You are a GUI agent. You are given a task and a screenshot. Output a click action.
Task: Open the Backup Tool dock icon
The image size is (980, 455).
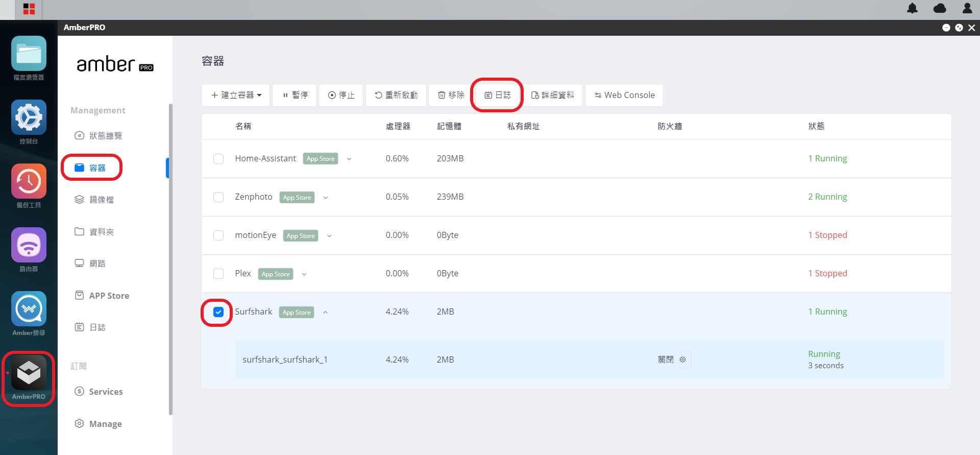pos(29,186)
